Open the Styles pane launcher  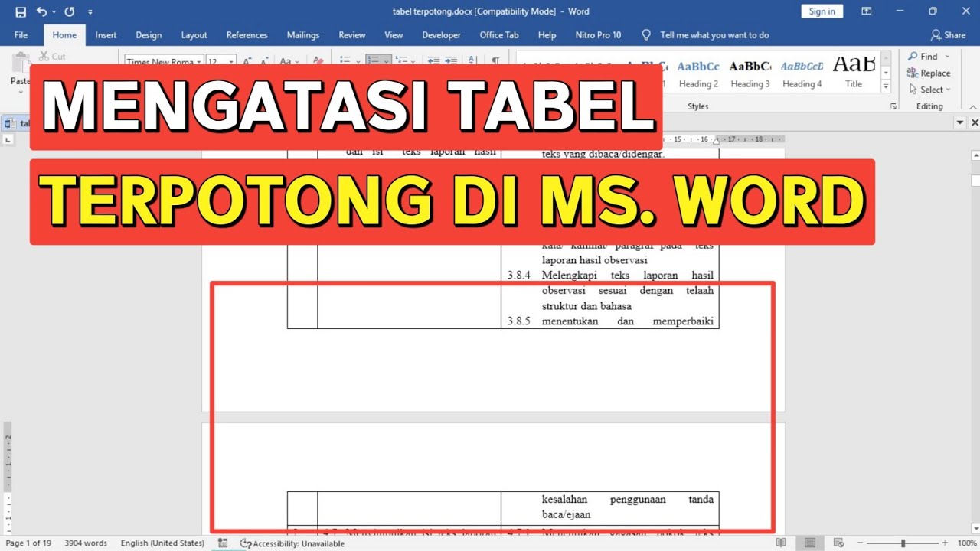pos(893,106)
